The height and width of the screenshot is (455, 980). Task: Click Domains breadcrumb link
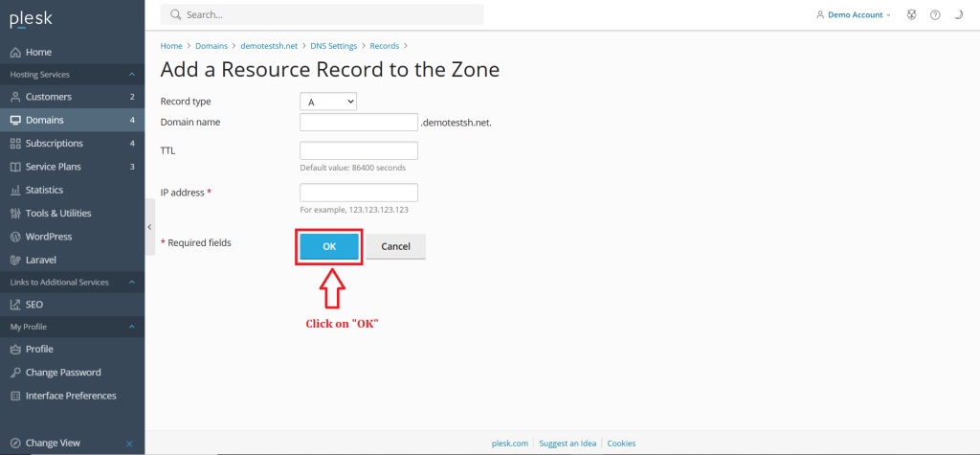point(212,46)
